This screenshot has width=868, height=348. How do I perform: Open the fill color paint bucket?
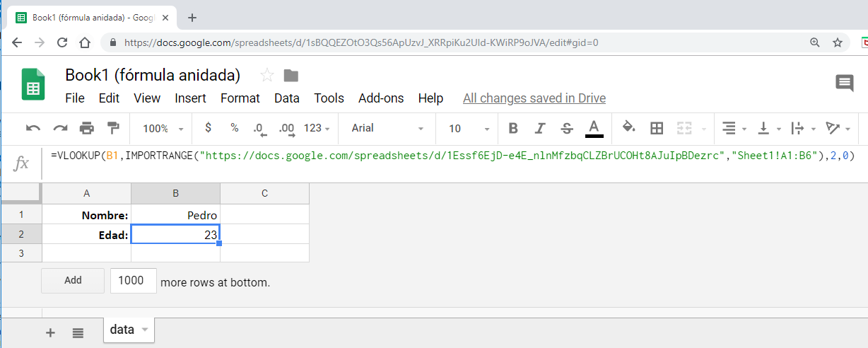pyautogui.click(x=628, y=128)
